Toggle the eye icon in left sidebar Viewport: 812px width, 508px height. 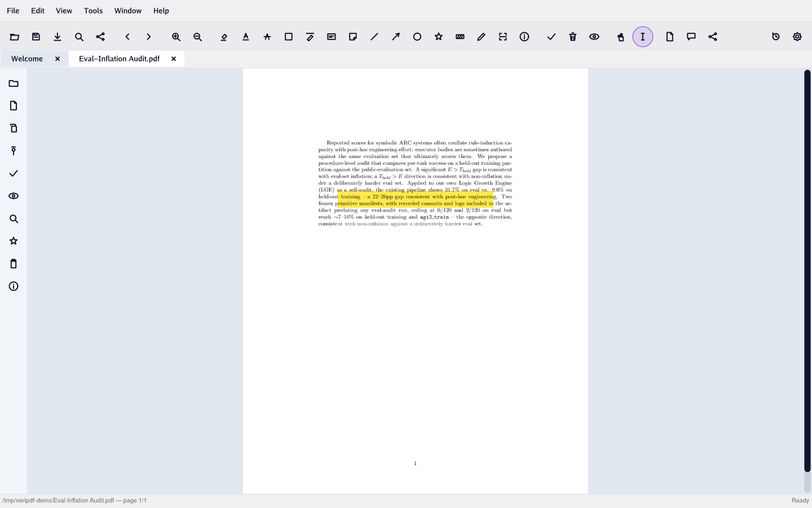tap(14, 196)
